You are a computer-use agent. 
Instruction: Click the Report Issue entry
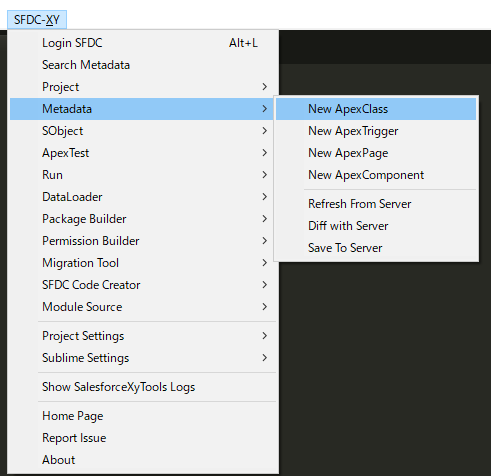pos(143,438)
